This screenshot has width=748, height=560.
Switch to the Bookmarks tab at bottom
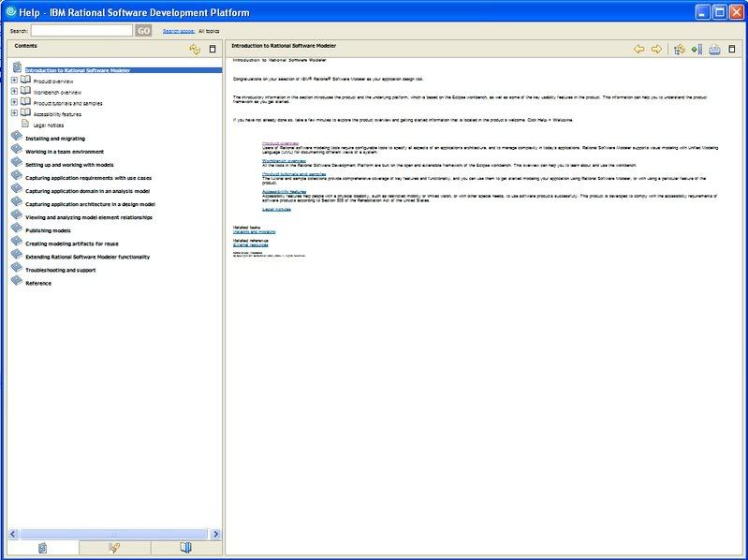coord(186,548)
